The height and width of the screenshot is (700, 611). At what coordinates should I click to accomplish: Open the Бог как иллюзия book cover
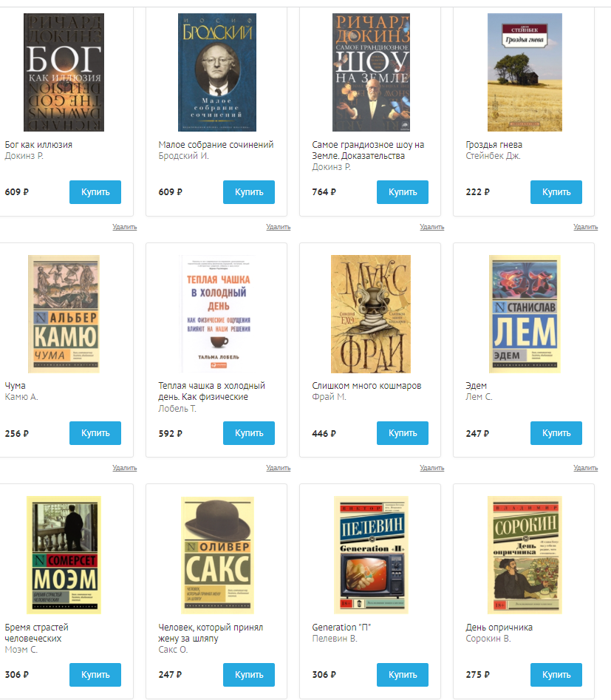click(x=64, y=72)
